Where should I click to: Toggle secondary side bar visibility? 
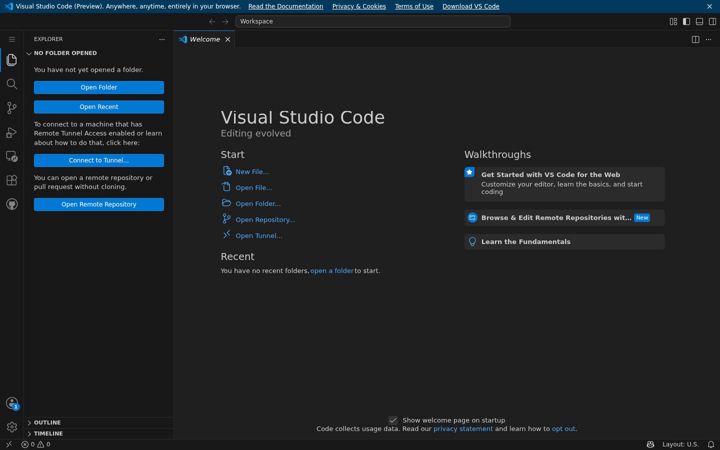pos(712,22)
